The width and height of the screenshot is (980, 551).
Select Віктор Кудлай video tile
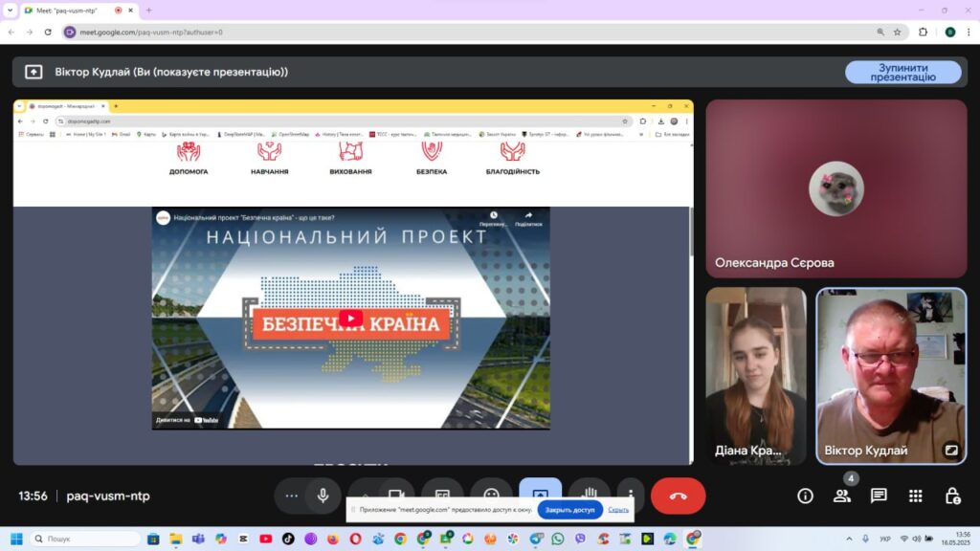point(891,376)
